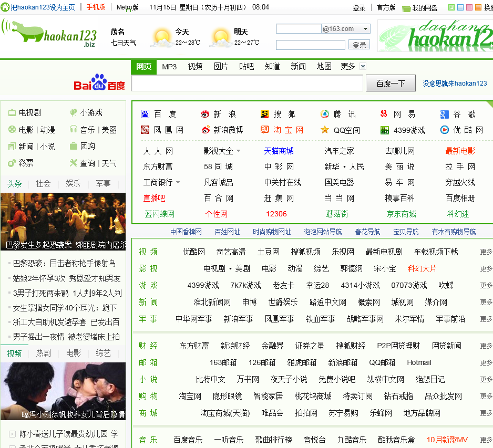Open the 七日天气 forecast link
Viewport: 493px width, 448px height.
point(123,43)
